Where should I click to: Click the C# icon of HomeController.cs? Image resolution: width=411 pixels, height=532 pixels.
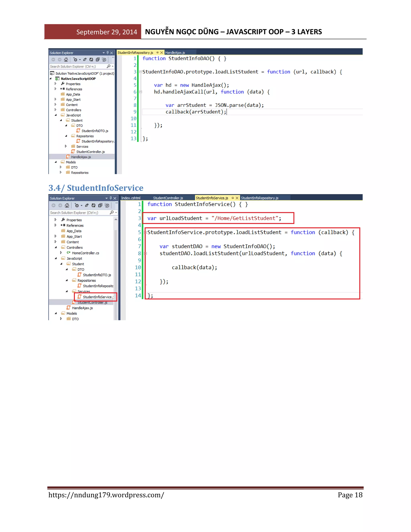[x=69, y=253]
